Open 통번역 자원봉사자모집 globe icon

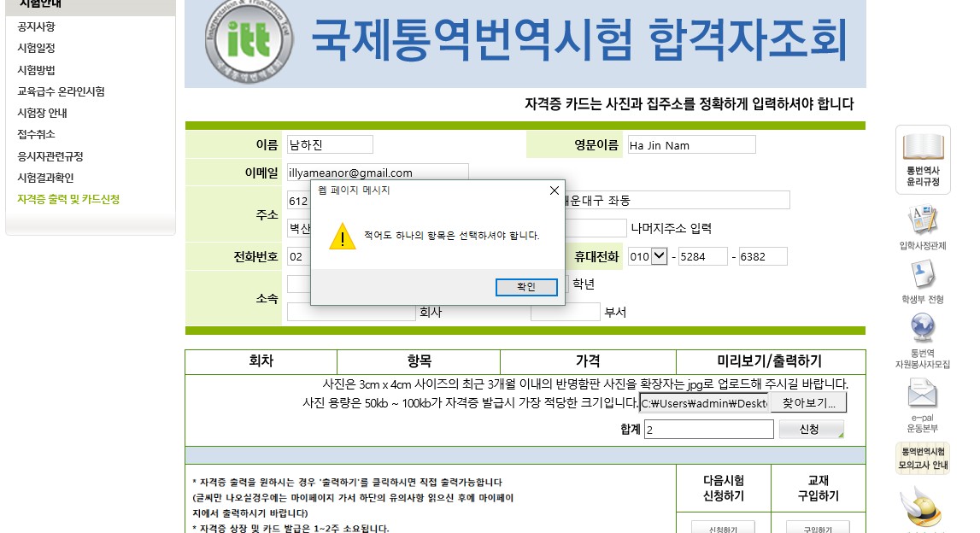pyautogui.click(x=923, y=329)
